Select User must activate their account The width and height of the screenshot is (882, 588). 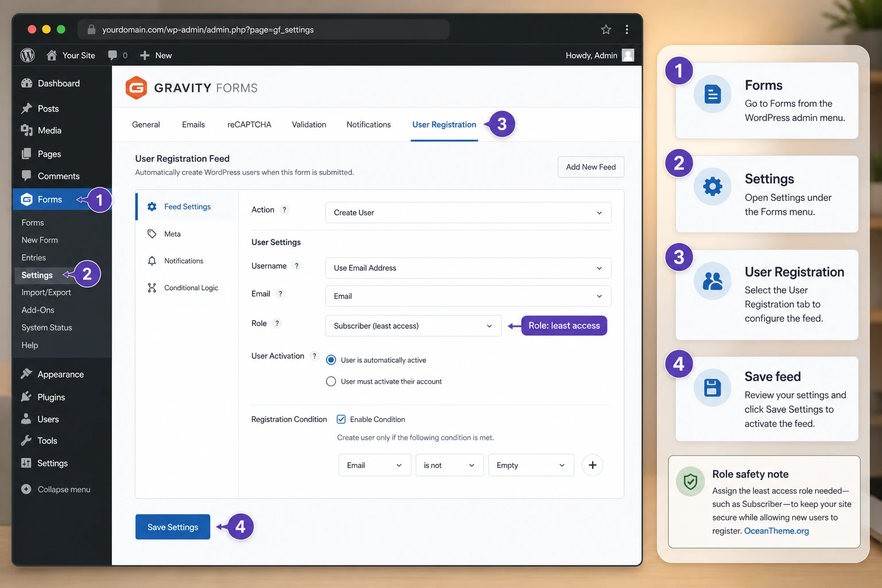331,381
